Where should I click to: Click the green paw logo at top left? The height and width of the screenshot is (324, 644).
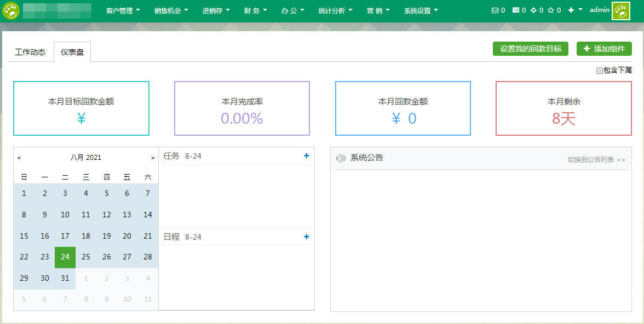[10, 10]
